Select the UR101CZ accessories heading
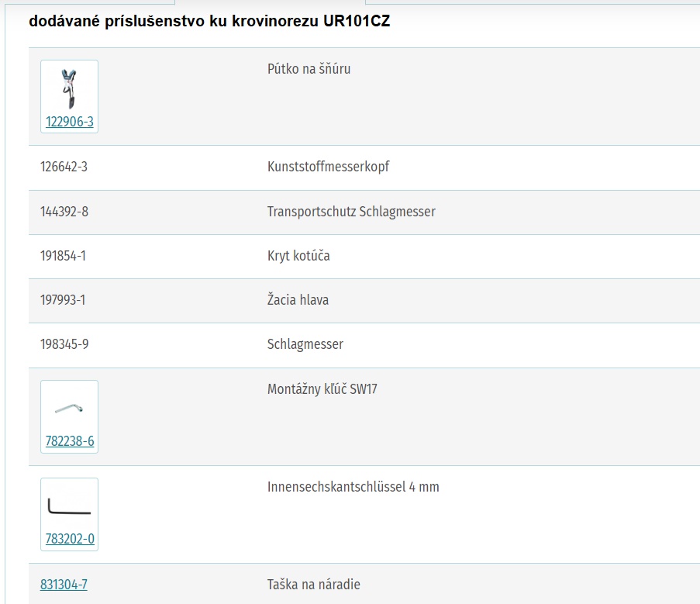The width and height of the screenshot is (700, 604). (x=209, y=21)
